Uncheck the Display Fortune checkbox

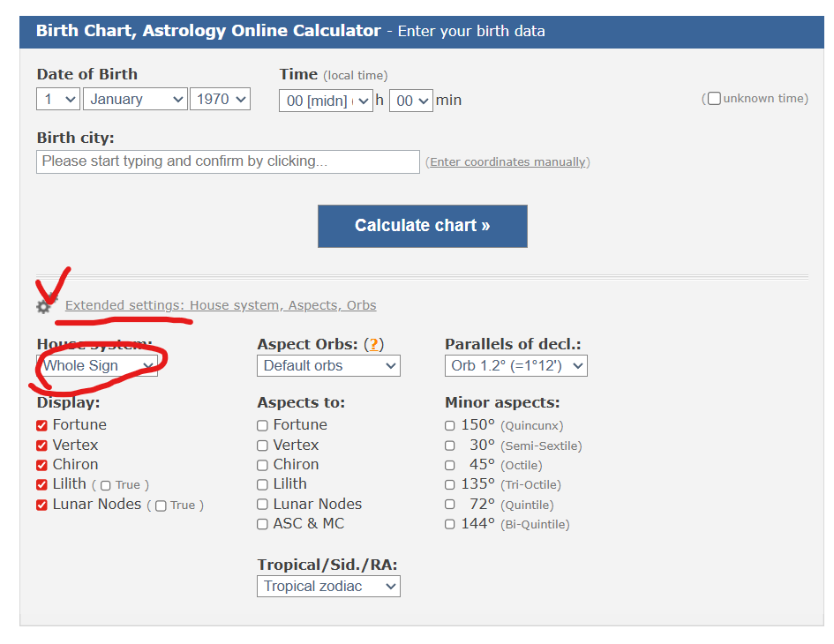click(42, 425)
